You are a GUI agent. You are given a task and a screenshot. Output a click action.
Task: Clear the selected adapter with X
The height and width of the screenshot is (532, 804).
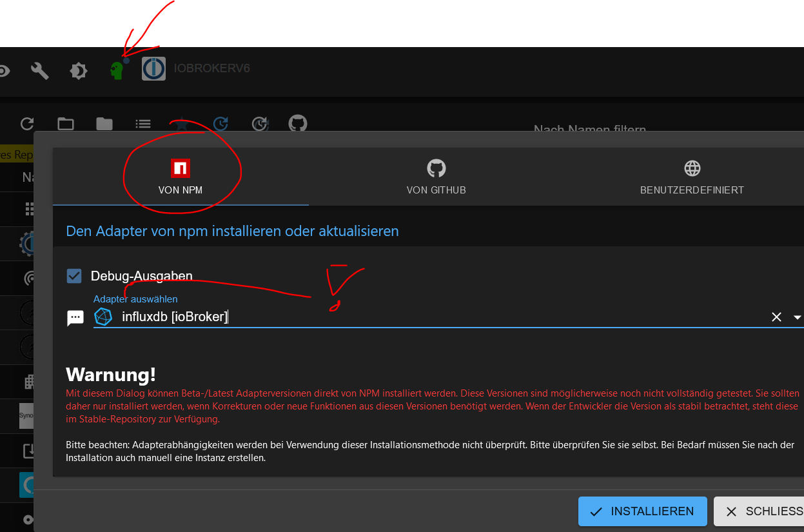click(x=776, y=317)
